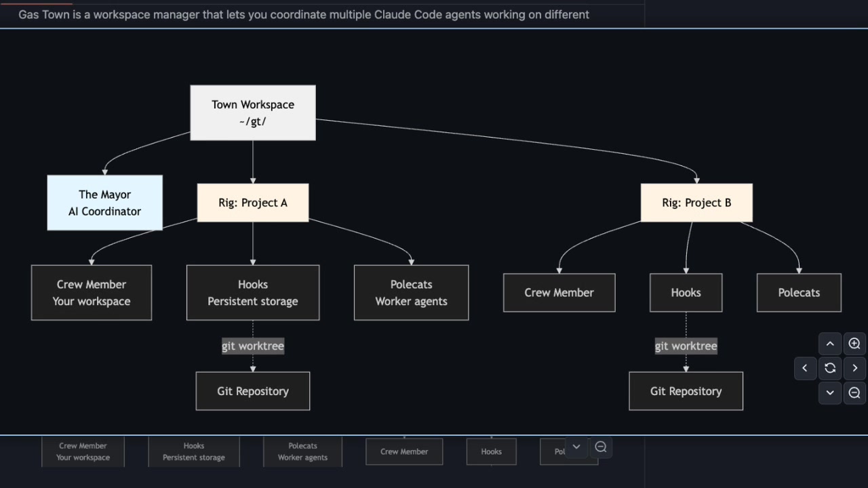The image size is (868, 488).
Task: Select the git worktree label under Hooks
Action: [x=252, y=346]
